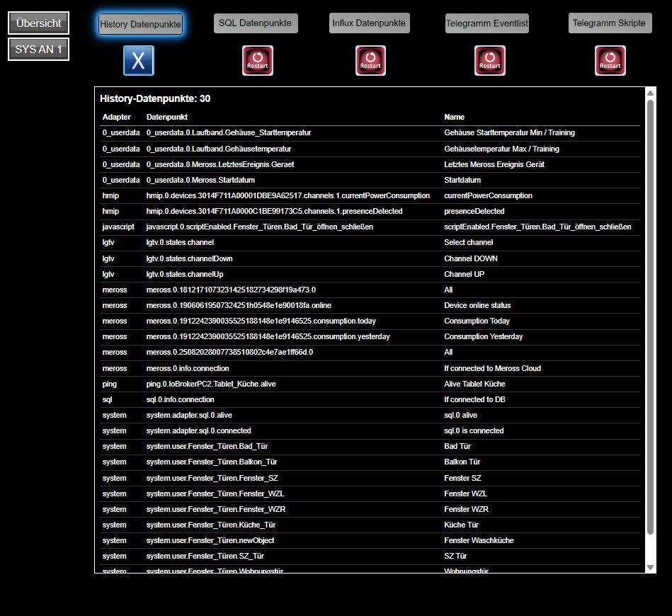Select system.user.Fenster_Türen.SZ_Tür datapoint
Image resolution: width=672 pixels, height=616 pixels.
pos(205,556)
